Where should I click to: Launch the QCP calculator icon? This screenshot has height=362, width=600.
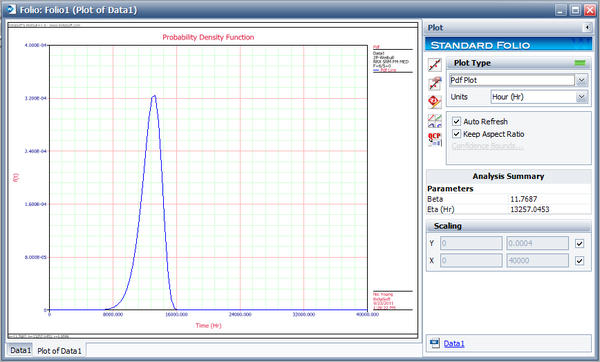[434, 139]
